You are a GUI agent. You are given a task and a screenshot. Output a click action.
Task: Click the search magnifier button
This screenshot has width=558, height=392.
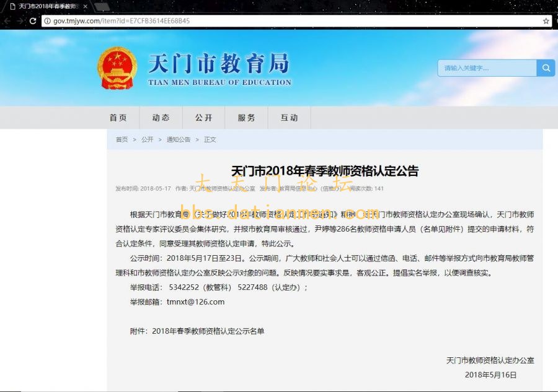[x=546, y=68]
